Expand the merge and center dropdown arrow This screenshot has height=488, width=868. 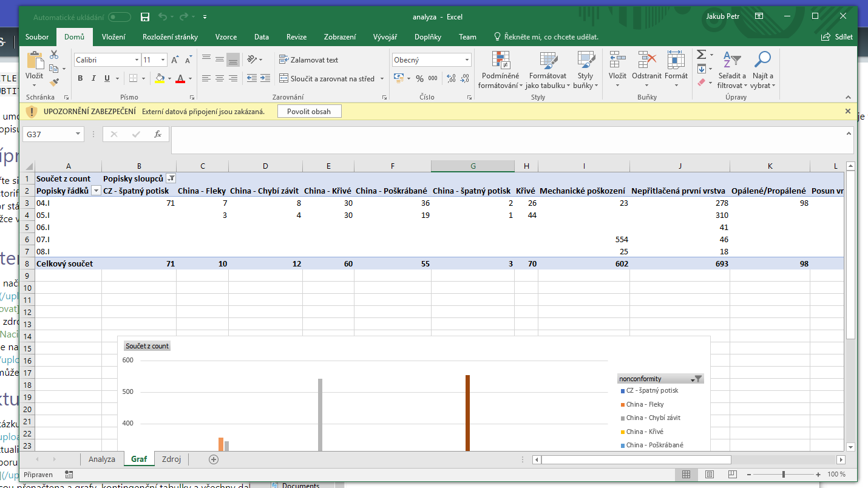coord(382,78)
